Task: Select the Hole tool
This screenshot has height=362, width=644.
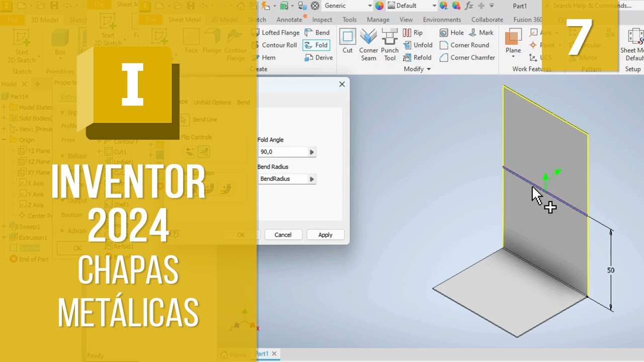Action: [452, 32]
